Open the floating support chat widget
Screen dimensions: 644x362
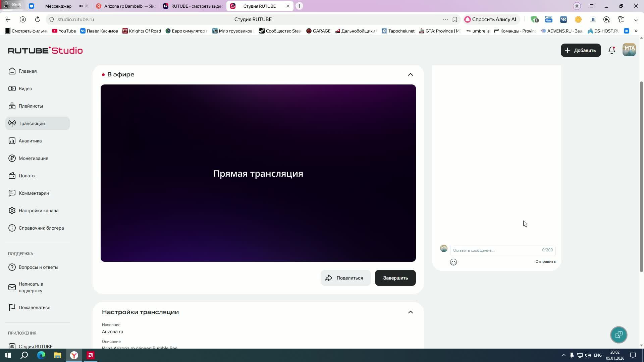(x=619, y=335)
